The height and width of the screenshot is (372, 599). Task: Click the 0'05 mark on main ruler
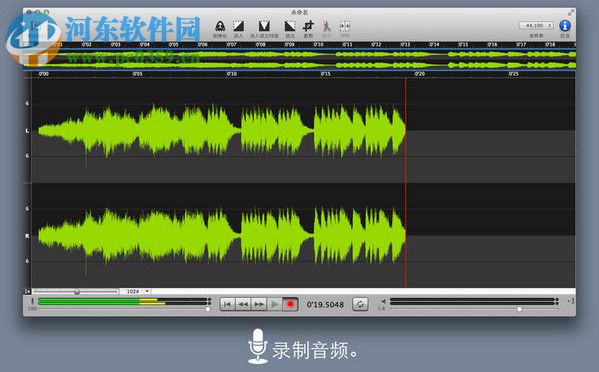pyautogui.click(x=137, y=74)
